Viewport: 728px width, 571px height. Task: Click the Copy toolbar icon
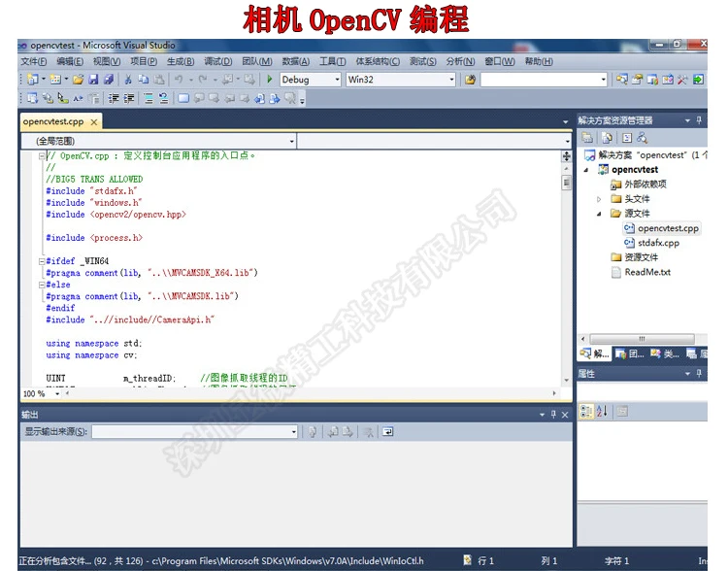pos(144,80)
